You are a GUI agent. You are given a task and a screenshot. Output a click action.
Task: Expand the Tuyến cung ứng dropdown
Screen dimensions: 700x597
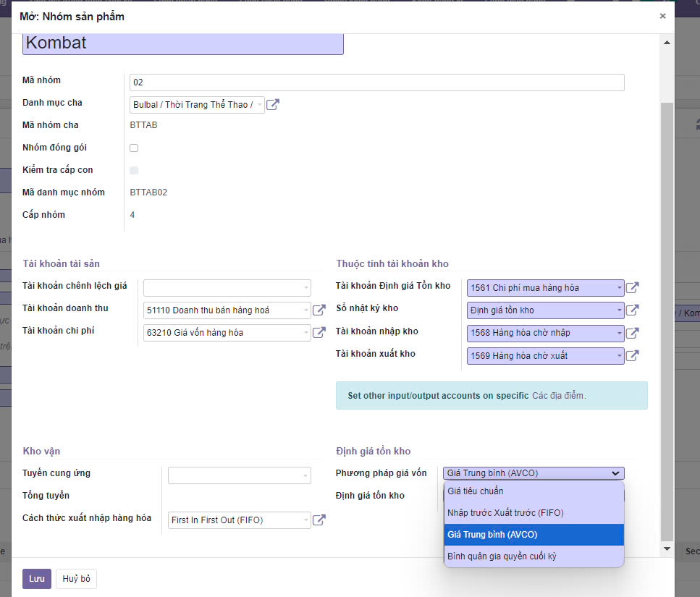tap(240, 475)
